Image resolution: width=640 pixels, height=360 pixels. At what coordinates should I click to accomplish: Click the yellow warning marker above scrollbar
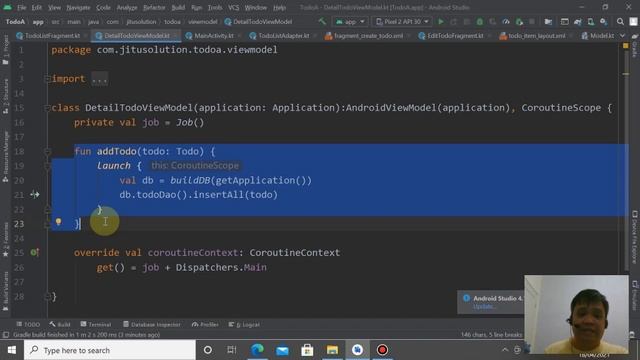coord(626,46)
